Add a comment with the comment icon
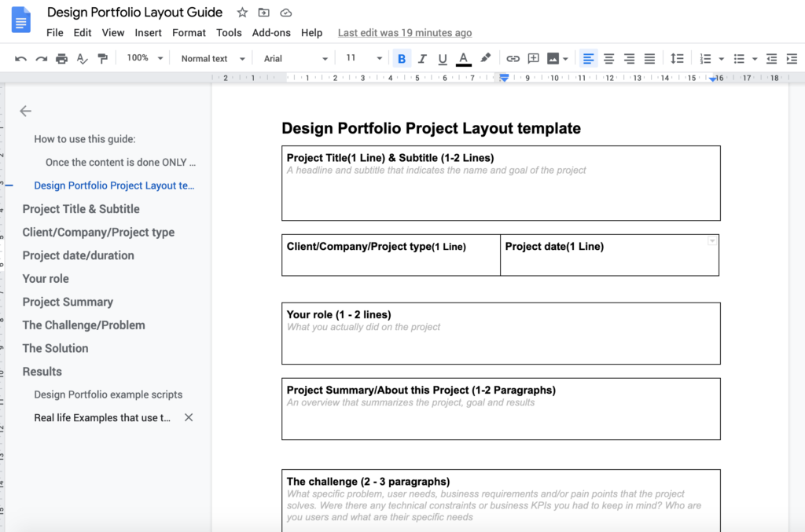 click(x=533, y=58)
